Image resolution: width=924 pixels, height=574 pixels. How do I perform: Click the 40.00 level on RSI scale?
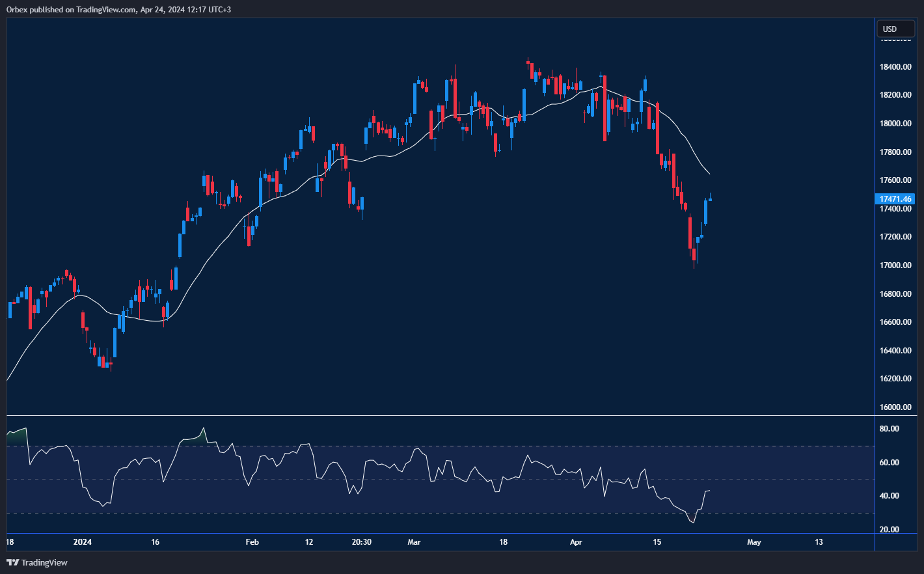click(889, 496)
